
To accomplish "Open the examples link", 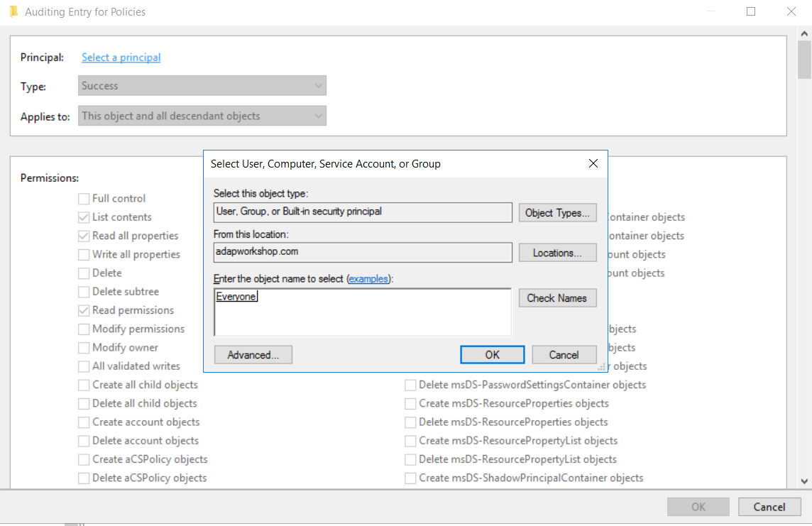I will pos(369,278).
